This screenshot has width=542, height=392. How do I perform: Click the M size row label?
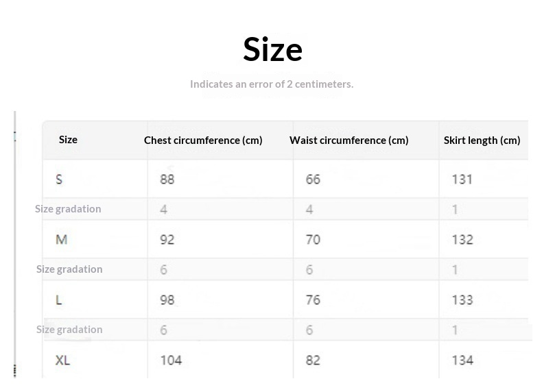(x=62, y=240)
